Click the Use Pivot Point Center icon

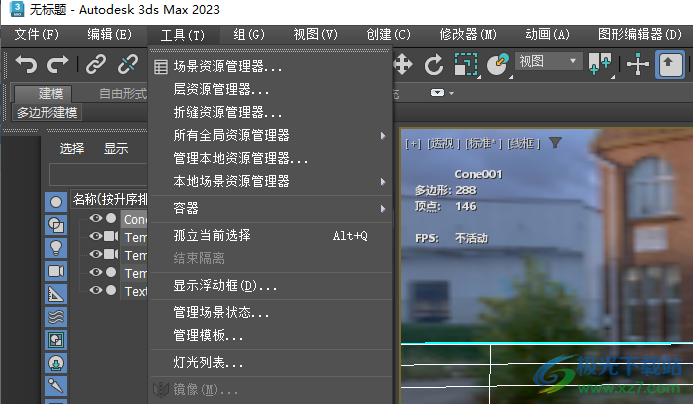tap(600, 65)
